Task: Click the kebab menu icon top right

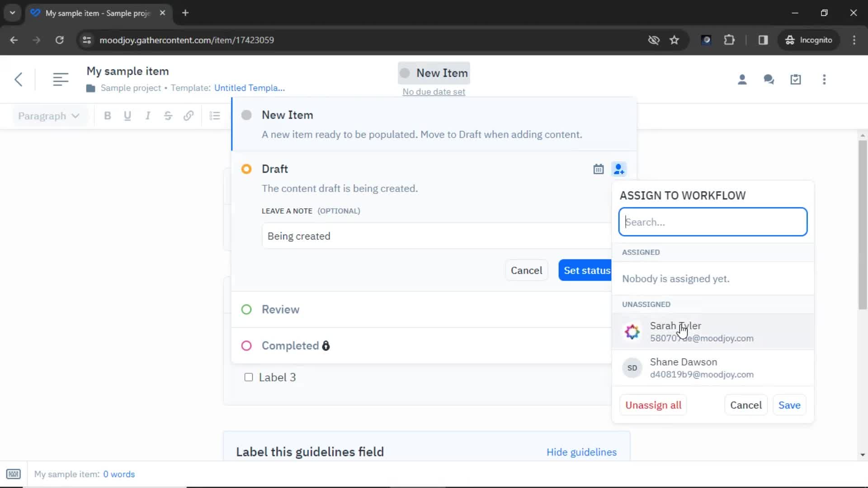Action: pyautogui.click(x=825, y=79)
